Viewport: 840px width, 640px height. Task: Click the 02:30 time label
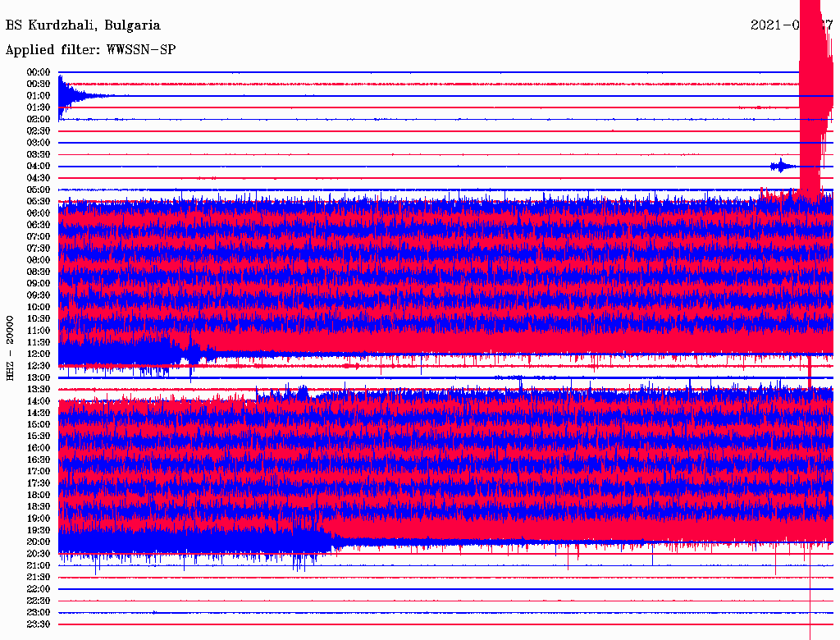click(x=39, y=130)
